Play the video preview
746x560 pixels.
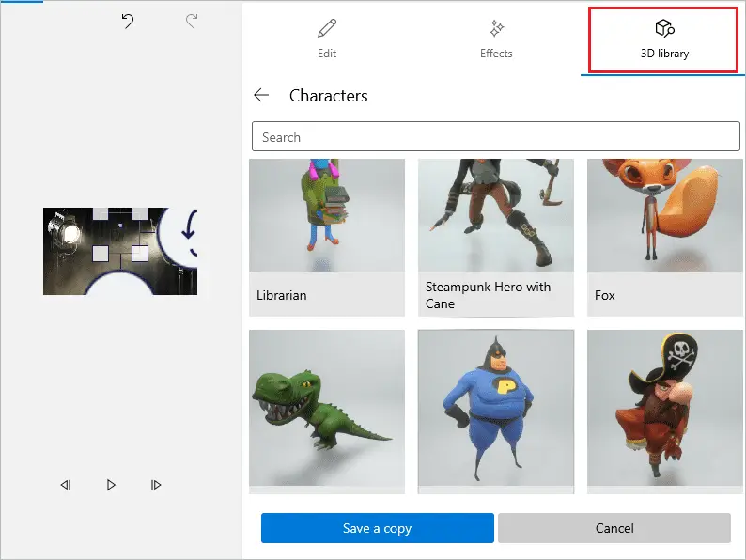111,485
